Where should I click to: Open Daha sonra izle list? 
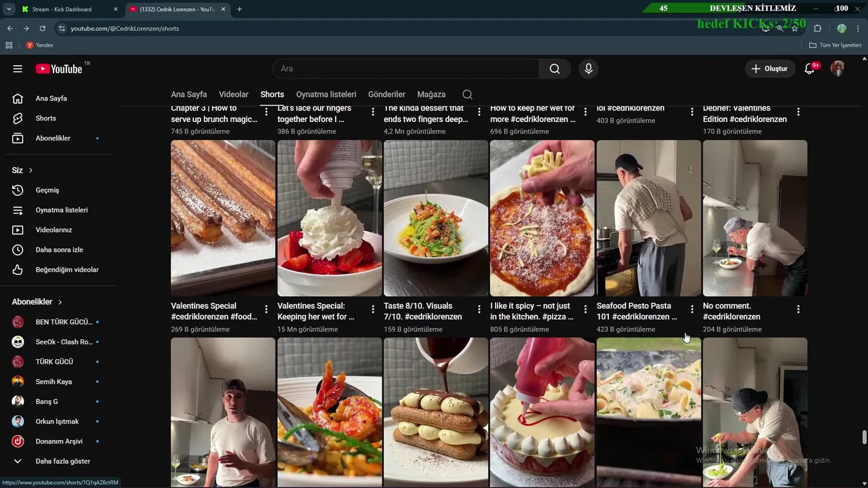pos(58,250)
